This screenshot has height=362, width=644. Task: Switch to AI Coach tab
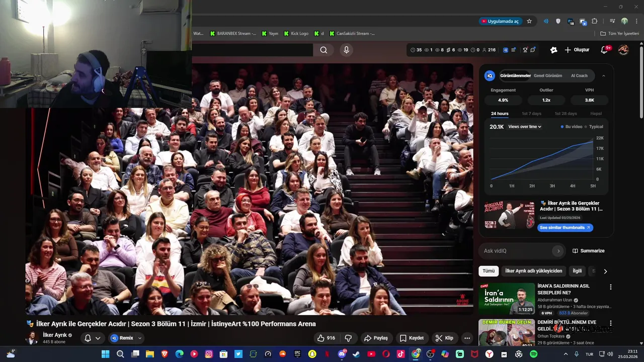(579, 76)
